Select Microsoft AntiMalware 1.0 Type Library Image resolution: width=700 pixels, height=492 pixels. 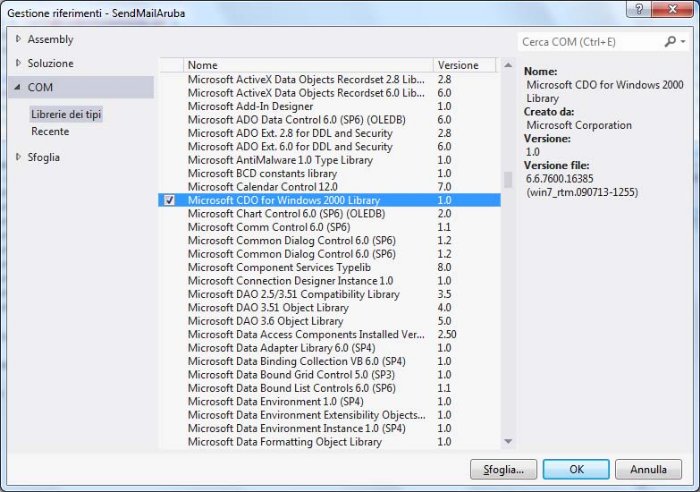coord(329,160)
